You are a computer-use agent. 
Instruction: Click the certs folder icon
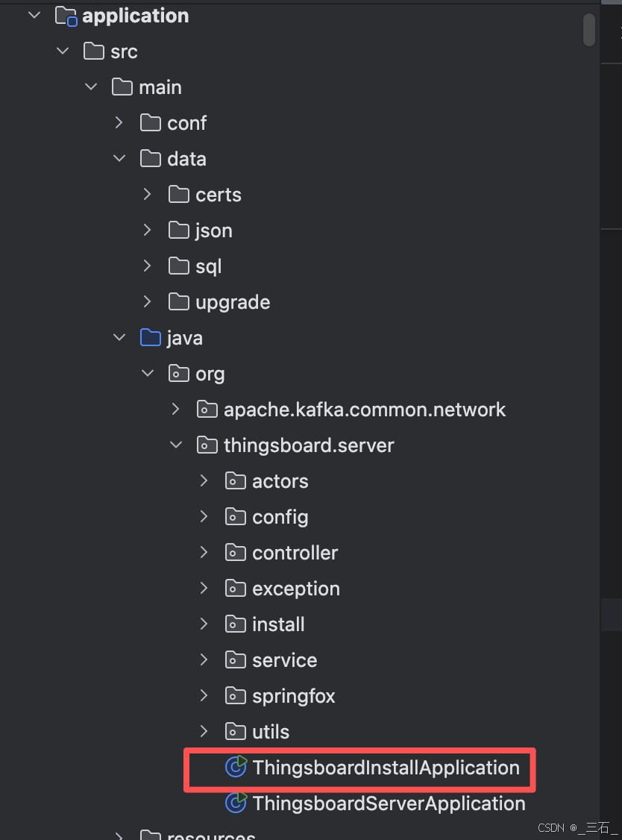pyautogui.click(x=179, y=195)
